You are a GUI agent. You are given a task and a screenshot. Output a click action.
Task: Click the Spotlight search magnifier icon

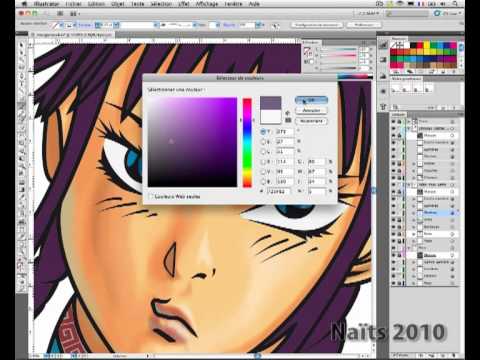coord(455,4)
